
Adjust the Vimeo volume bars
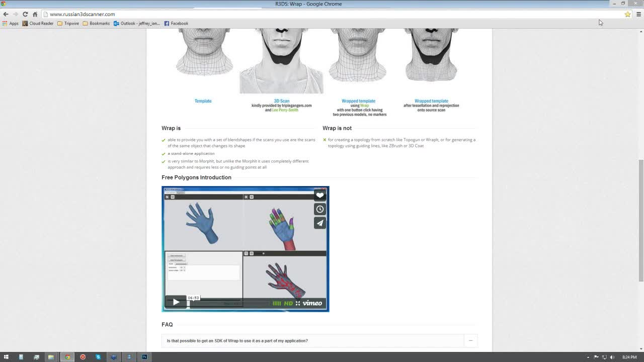(277, 303)
